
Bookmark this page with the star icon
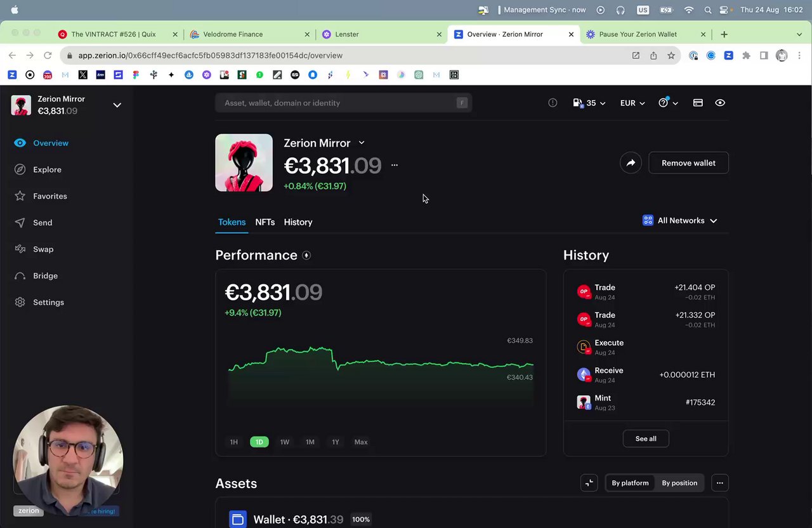coord(671,55)
